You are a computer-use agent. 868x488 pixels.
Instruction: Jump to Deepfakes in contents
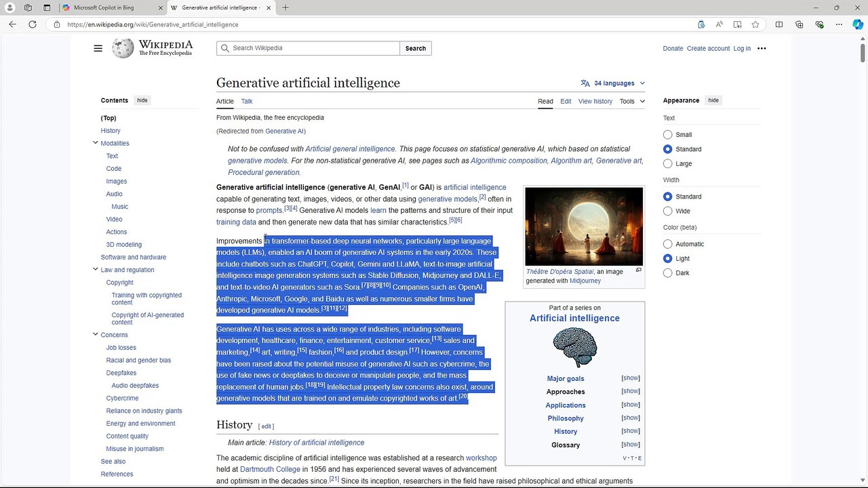121,373
